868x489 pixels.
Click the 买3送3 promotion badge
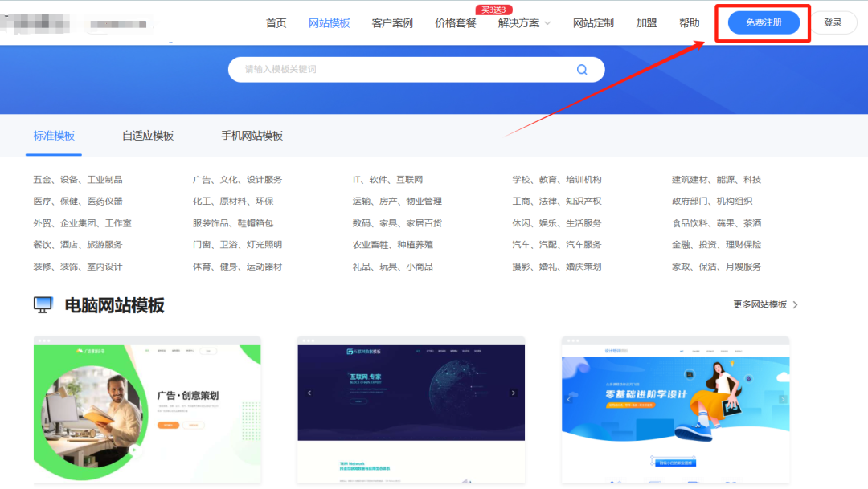coord(494,10)
